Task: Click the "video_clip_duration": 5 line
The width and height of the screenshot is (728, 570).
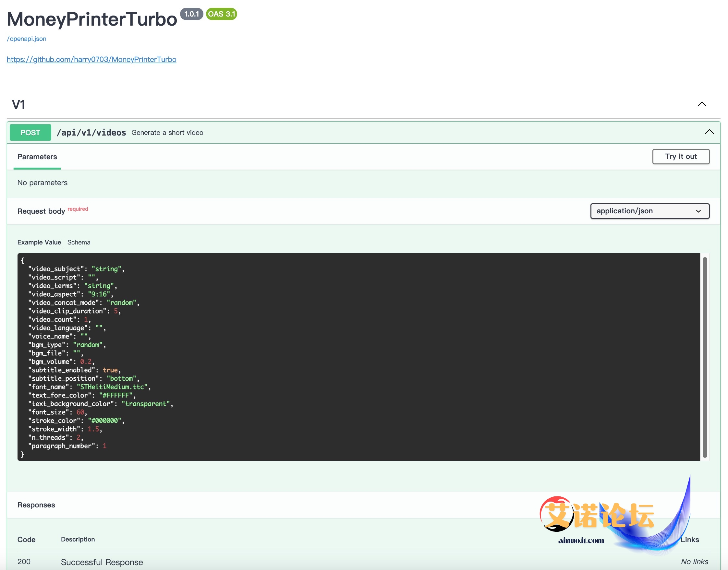Action: click(75, 311)
